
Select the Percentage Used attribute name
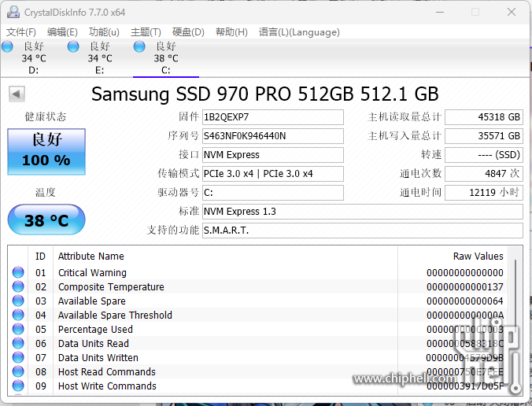tap(95, 330)
